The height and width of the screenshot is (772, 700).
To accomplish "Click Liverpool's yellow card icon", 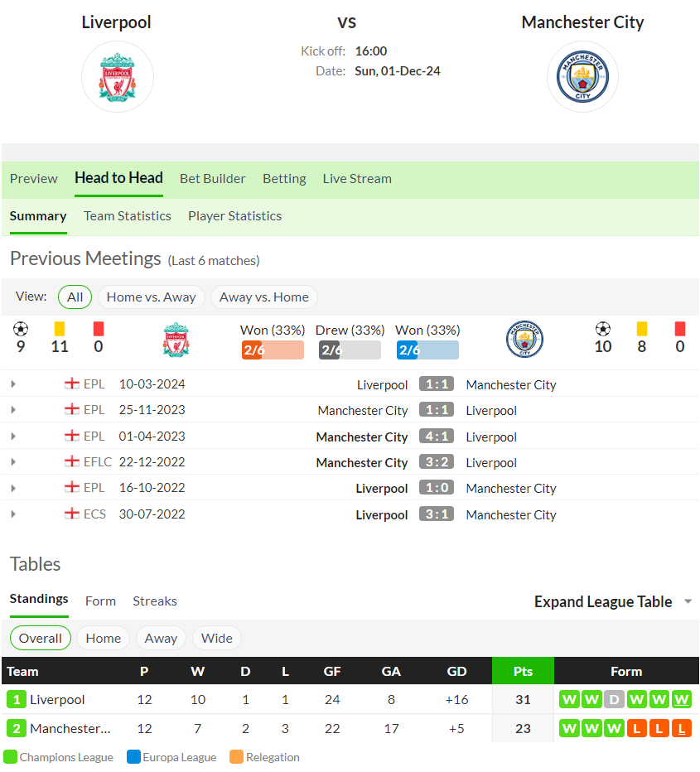I will (x=60, y=329).
